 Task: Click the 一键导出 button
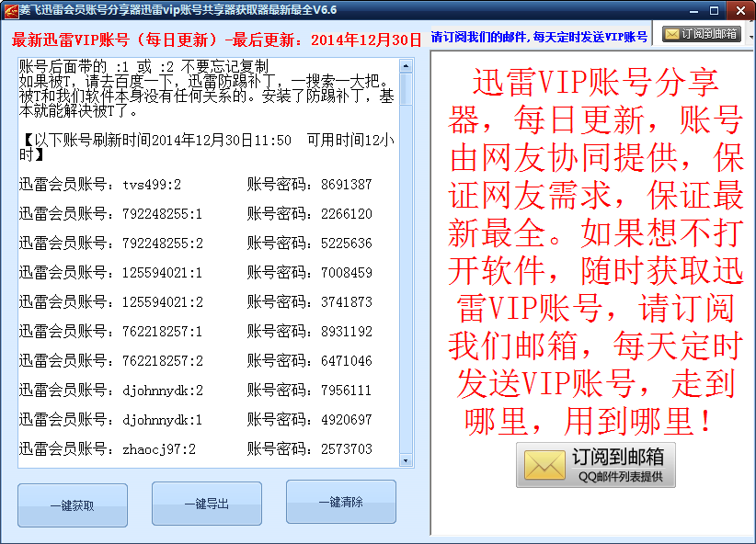(x=207, y=504)
